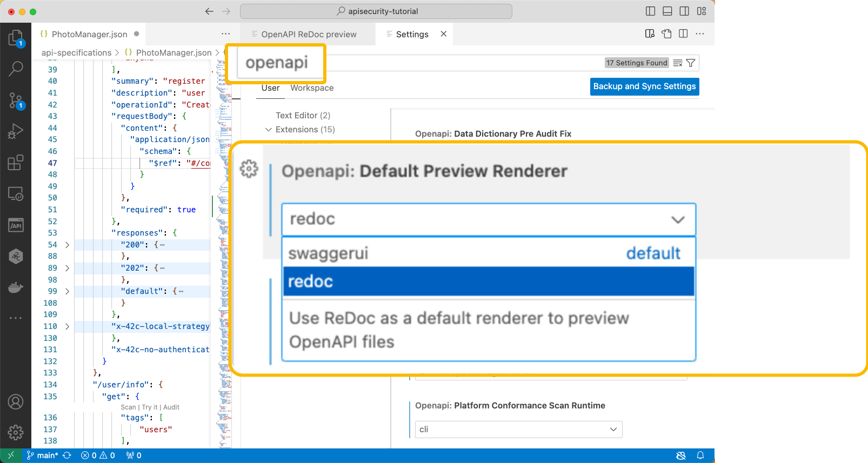868x463 pixels.
Task: Go forward using the title bar arrow
Action: click(226, 11)
